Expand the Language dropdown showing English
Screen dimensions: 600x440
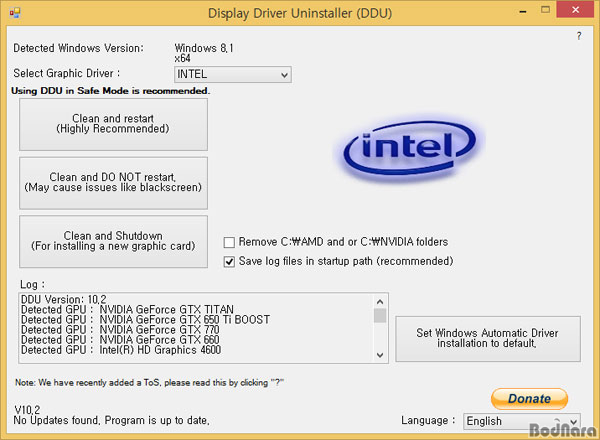pos(572,421)
